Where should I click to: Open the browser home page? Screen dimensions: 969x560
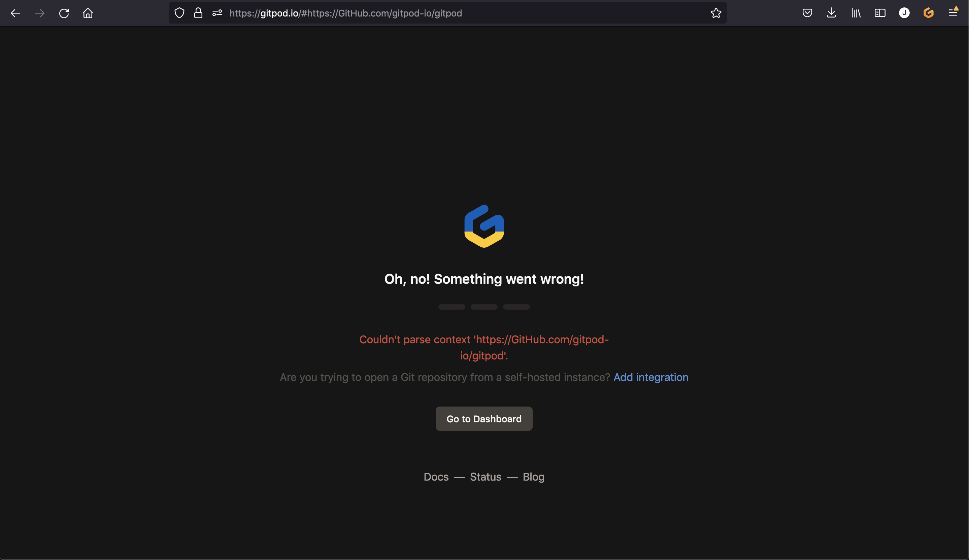pos(88,13)
